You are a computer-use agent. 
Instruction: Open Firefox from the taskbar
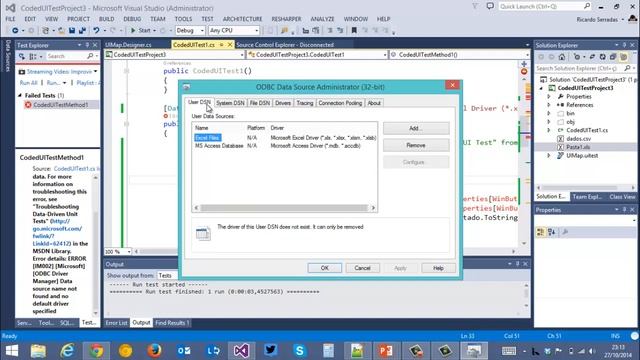click(x=154, y=351)
